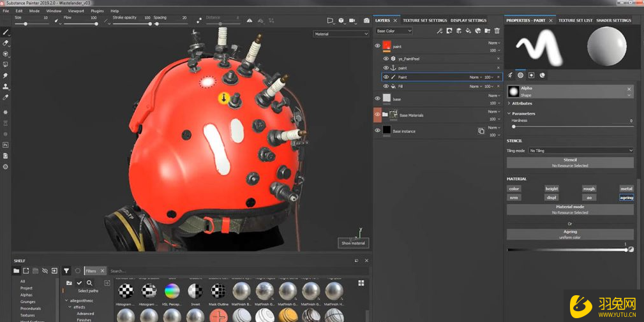The height and width of the screenshot is (322, 644).
Task: Click the camera screenshot icon above viewport
Action: click(x=366, y=20)
